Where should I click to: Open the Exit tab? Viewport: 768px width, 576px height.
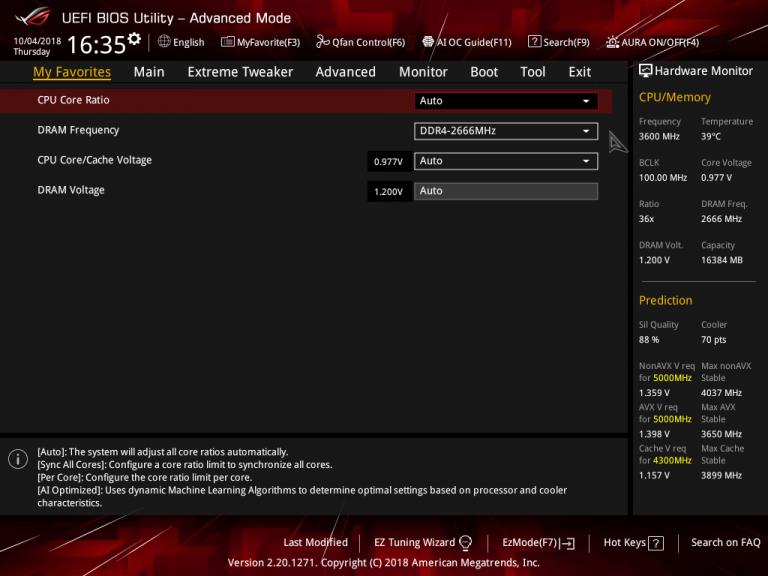(x=579, y=72)
